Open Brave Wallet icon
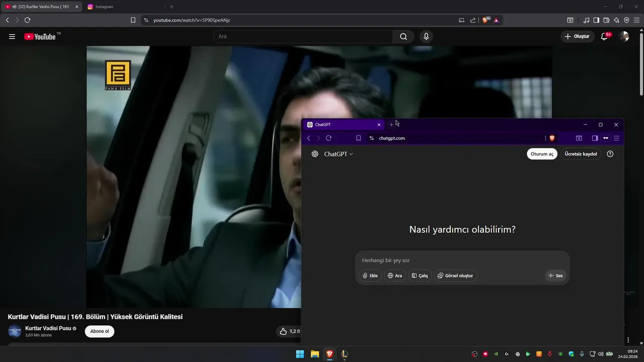 [606, 20]
